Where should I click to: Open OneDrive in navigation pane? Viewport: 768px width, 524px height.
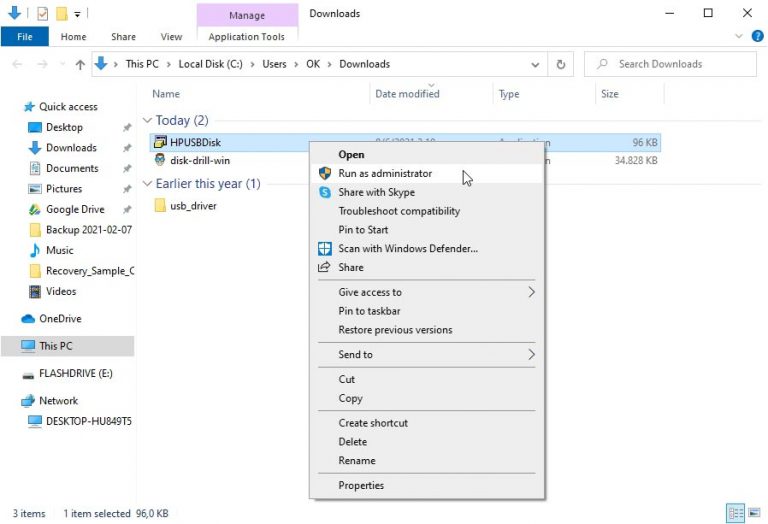click(x=60, y=319)
